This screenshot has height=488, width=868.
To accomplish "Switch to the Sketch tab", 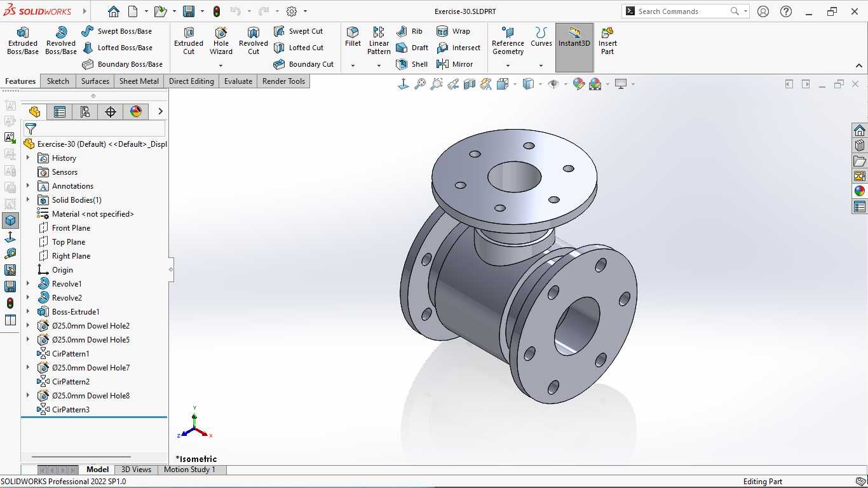I will (58, 81).
